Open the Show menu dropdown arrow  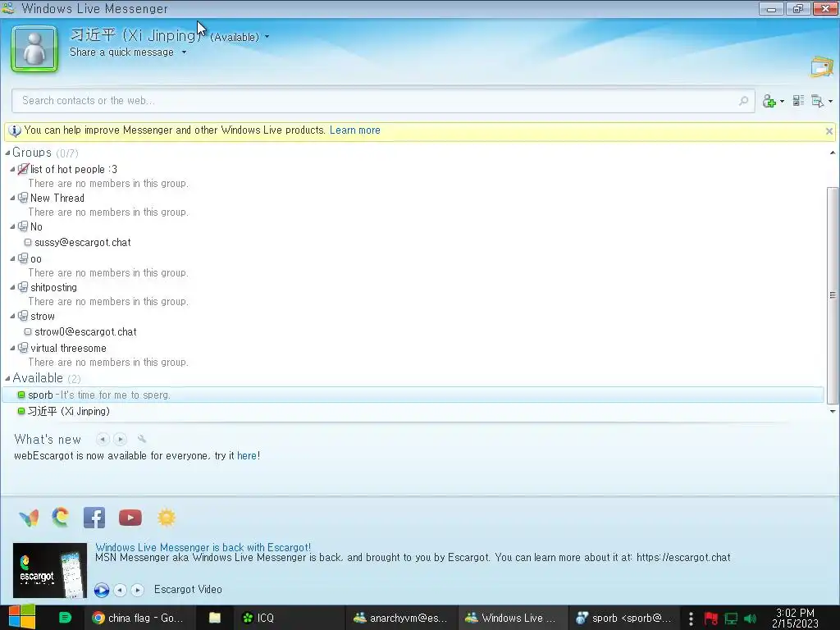pyautogui.click(x=830, y=101)
